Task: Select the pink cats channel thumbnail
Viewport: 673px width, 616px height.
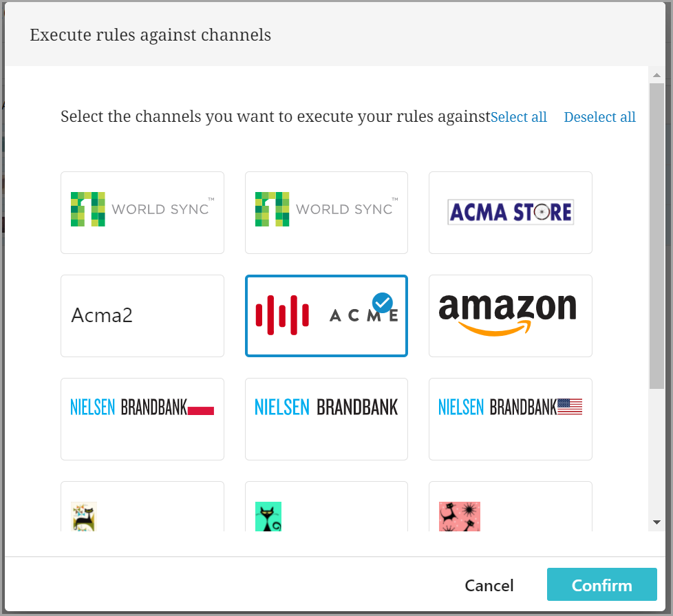Action: 459,516
